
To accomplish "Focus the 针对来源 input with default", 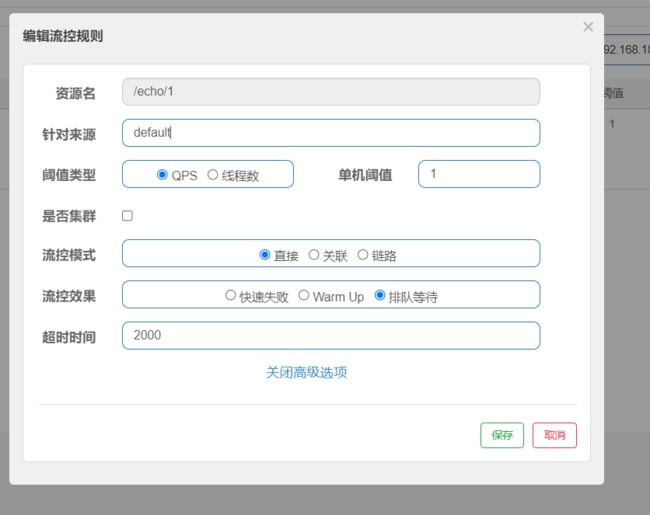I will coord(331,133).
